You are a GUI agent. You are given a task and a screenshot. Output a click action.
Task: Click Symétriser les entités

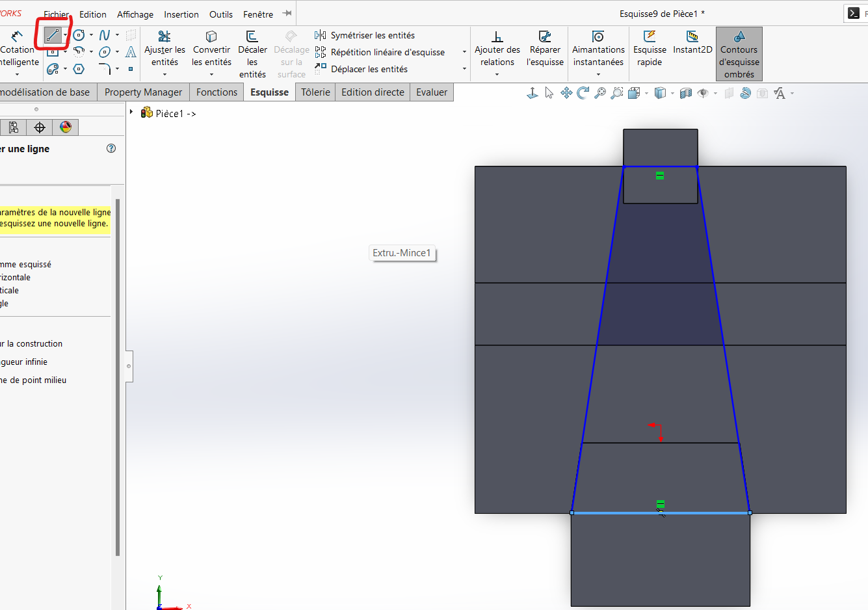[365, 35]
